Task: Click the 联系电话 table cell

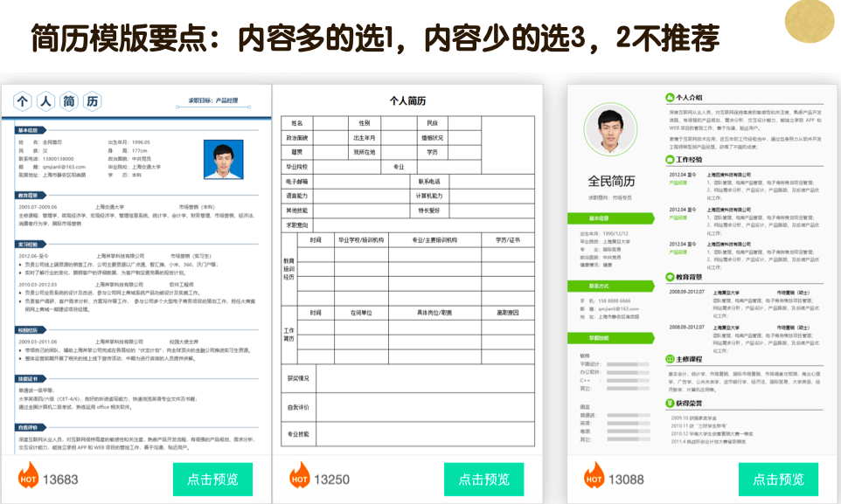Action: pos(429,182)
